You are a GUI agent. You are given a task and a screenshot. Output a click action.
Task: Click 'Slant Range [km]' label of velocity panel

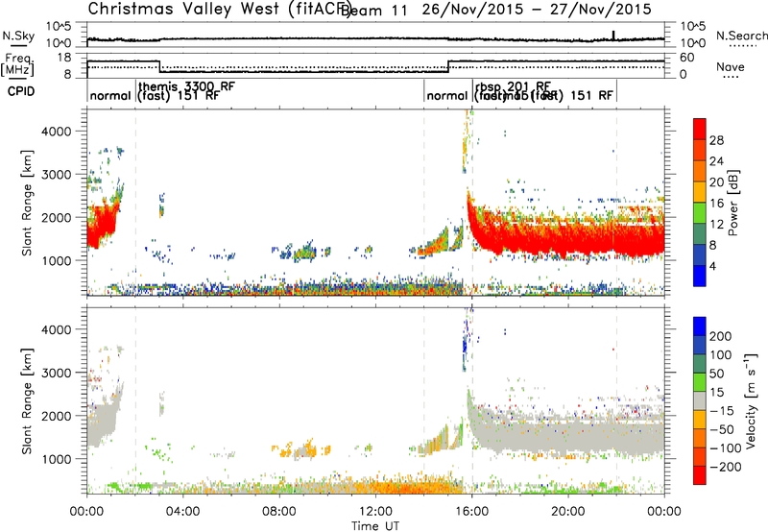point(27,400)
